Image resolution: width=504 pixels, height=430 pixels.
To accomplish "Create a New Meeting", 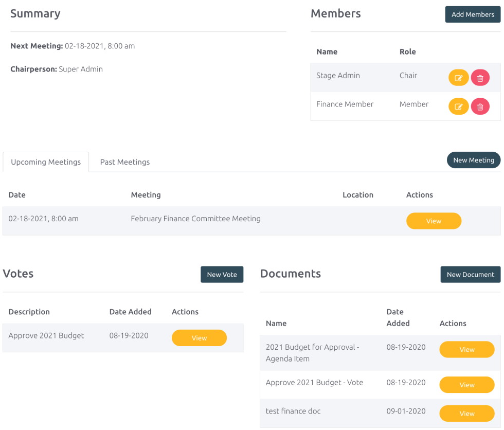I will click(474, 160).
